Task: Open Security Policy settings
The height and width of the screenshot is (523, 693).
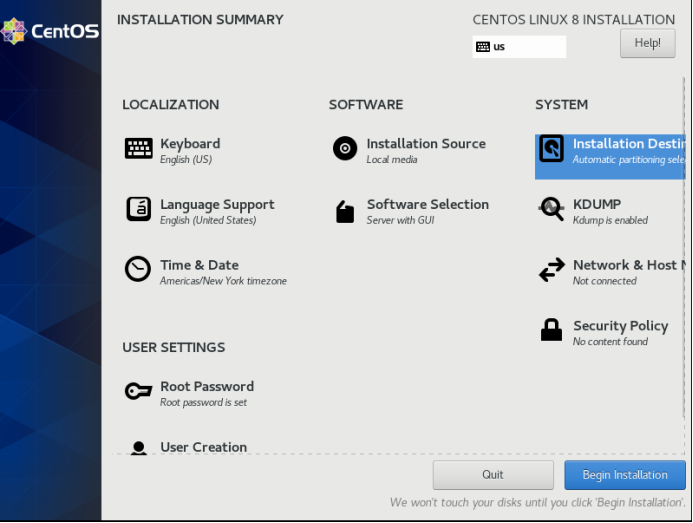Action: point(621,326)
